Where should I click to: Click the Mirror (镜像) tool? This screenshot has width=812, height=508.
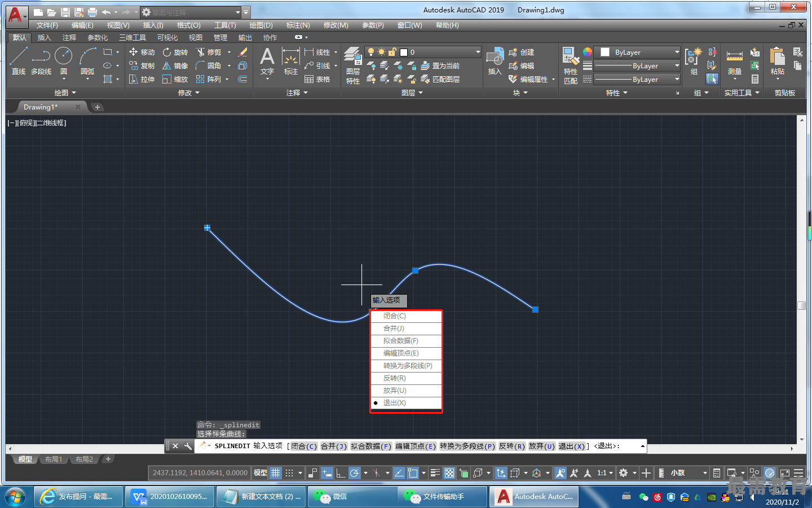pos(175,65)
